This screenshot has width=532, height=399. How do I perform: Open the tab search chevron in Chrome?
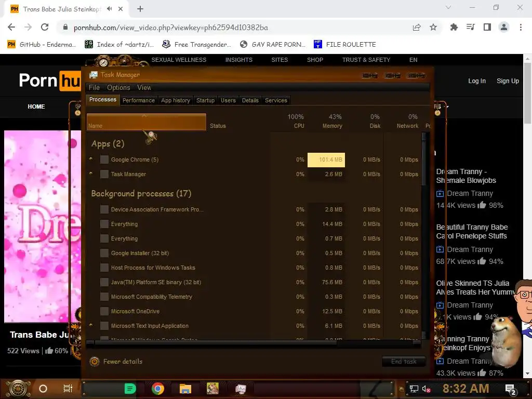(448, 7)
